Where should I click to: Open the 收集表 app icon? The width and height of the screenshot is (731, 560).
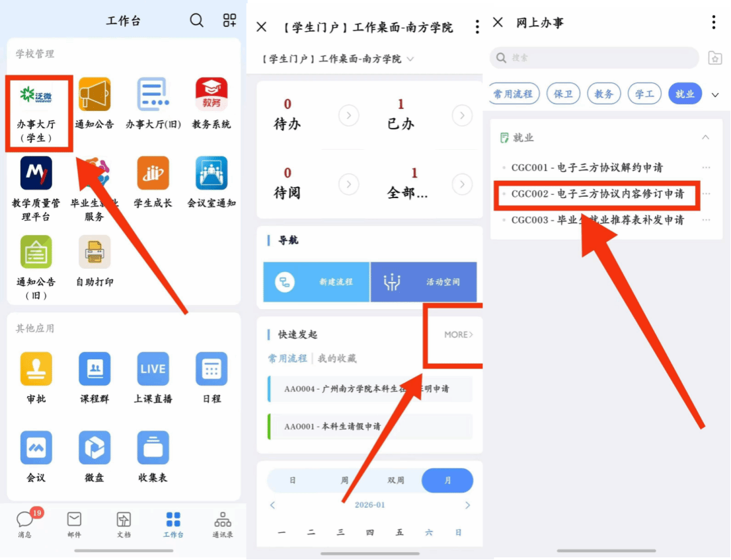tap(153, 448)
